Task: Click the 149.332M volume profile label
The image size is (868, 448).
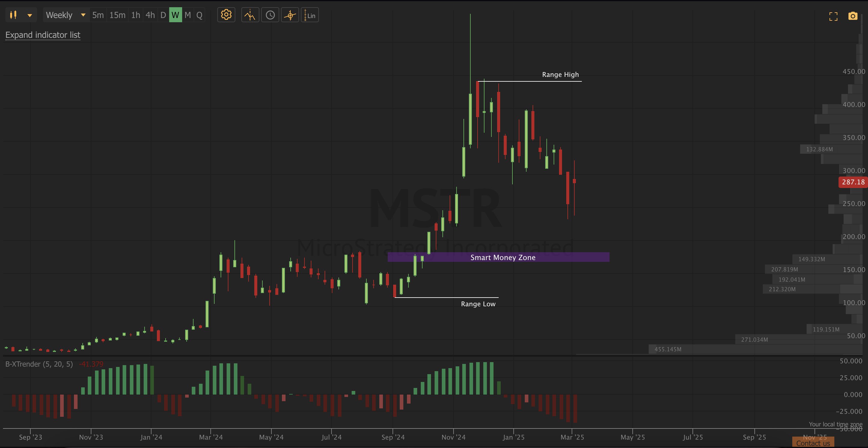Action: (x=812, y=259)
